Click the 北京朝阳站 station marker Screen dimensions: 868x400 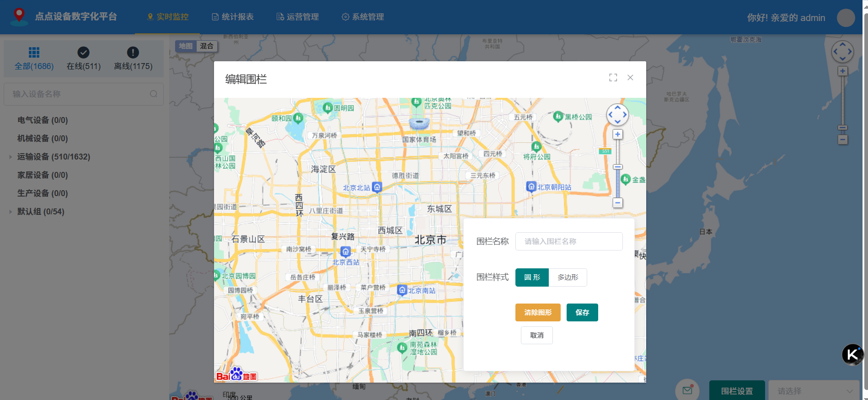[531, 187]
